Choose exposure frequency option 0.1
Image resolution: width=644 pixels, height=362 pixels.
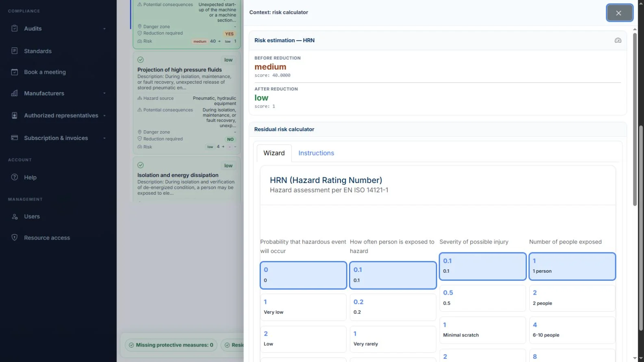[x=393, y=275]
